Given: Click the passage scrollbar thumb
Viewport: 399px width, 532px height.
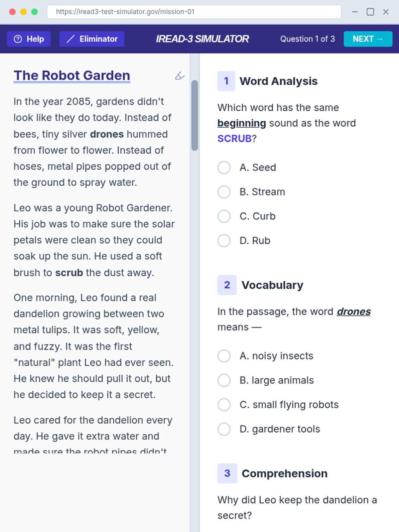Looking at the screenshot, I should coord(195,115).
